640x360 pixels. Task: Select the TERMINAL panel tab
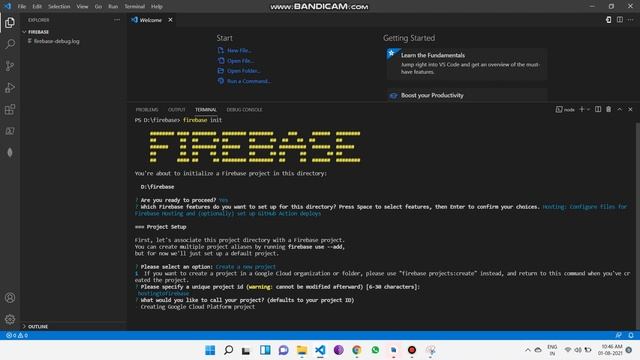pos(206,110)
